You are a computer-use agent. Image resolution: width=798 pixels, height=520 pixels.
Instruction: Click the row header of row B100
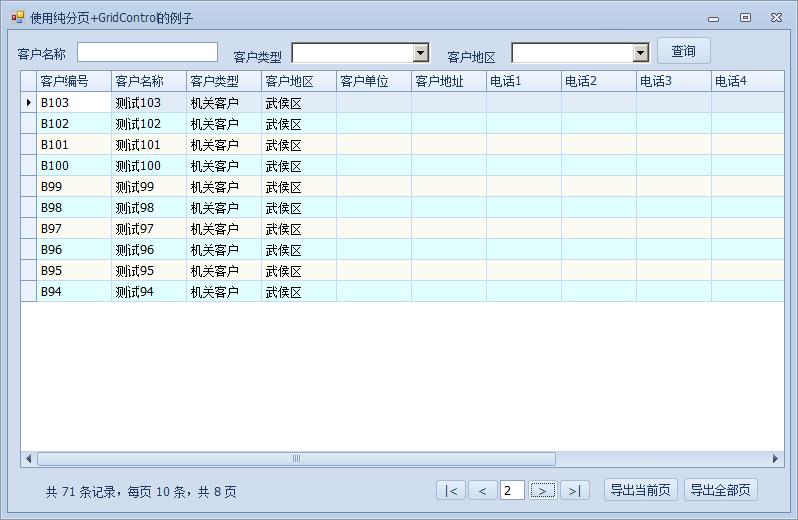point(28,166)
